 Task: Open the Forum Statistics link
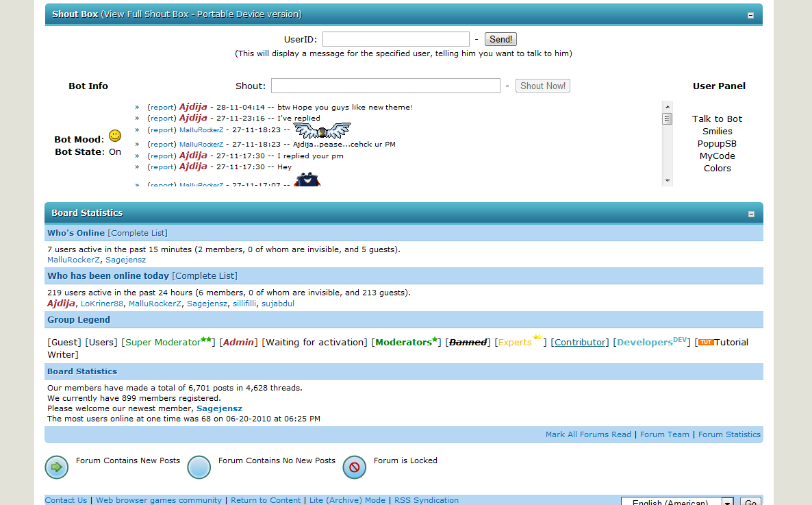[x=729, y=434]
